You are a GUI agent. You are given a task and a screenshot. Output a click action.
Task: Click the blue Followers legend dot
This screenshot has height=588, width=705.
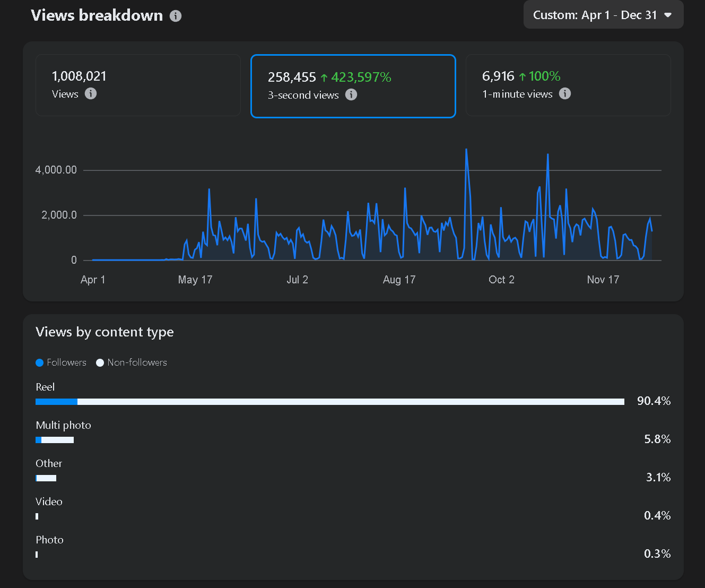(39, 363)
